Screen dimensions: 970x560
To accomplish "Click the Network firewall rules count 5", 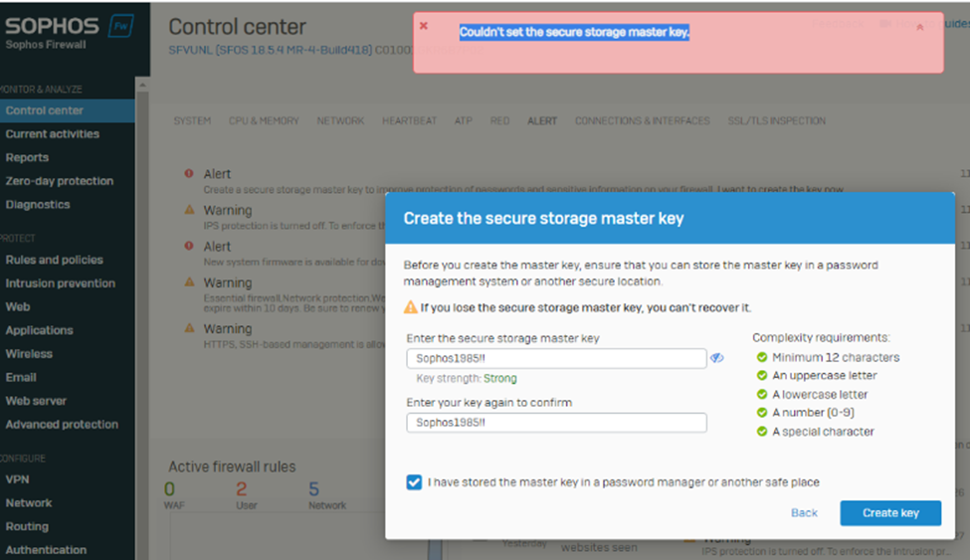I will [x=313, y=488].
